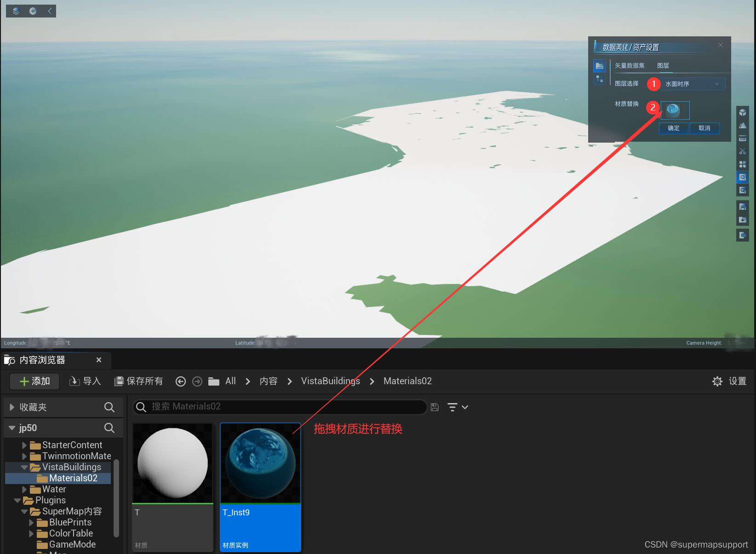Select the clipping scissors tool on right toolbar
This screenshot has width=756, height=554.
point(743,150)
